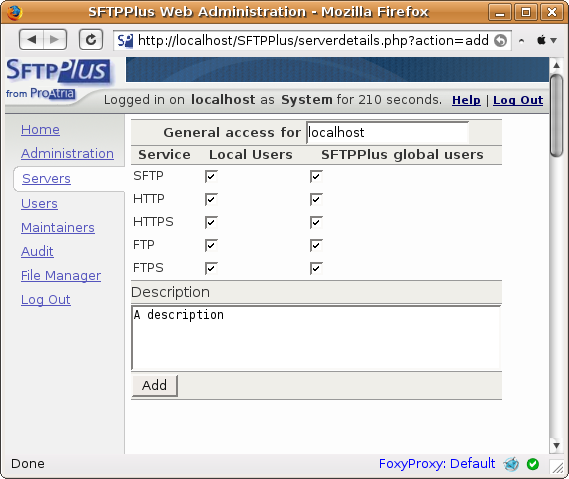Uncheck FTPS for Local Users

pyautogui.click(x=211, y=268)
